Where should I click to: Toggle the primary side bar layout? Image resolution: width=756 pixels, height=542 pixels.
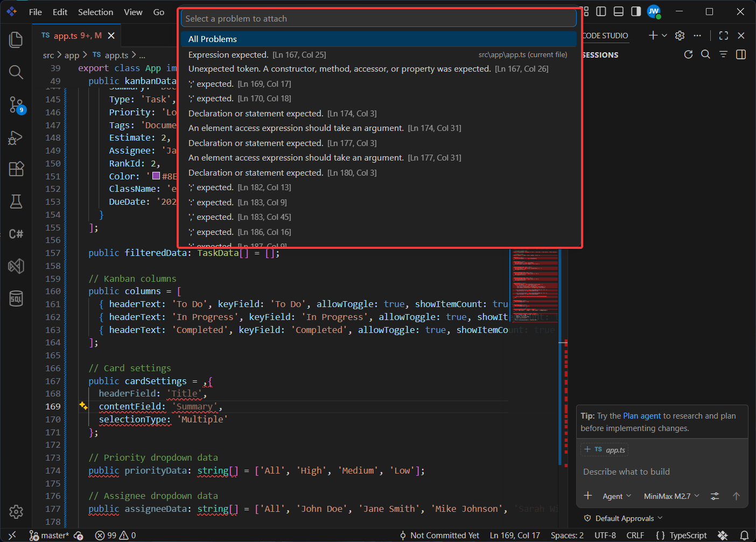click(601, 11)
